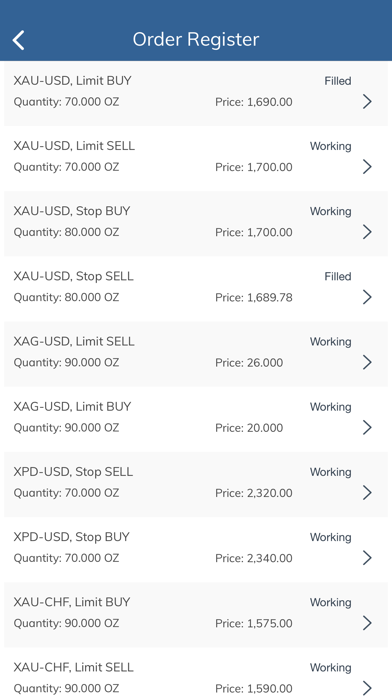The height and width of the screenshot is (696, 392).
Task: Select price 1,689.78 on Stop SELL order
Action: coord(254,297)
